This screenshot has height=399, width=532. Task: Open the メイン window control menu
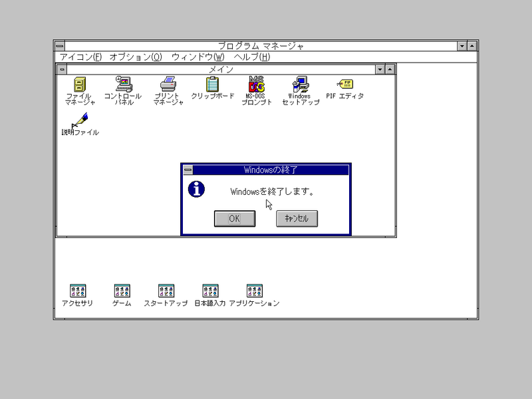[63, 69]
